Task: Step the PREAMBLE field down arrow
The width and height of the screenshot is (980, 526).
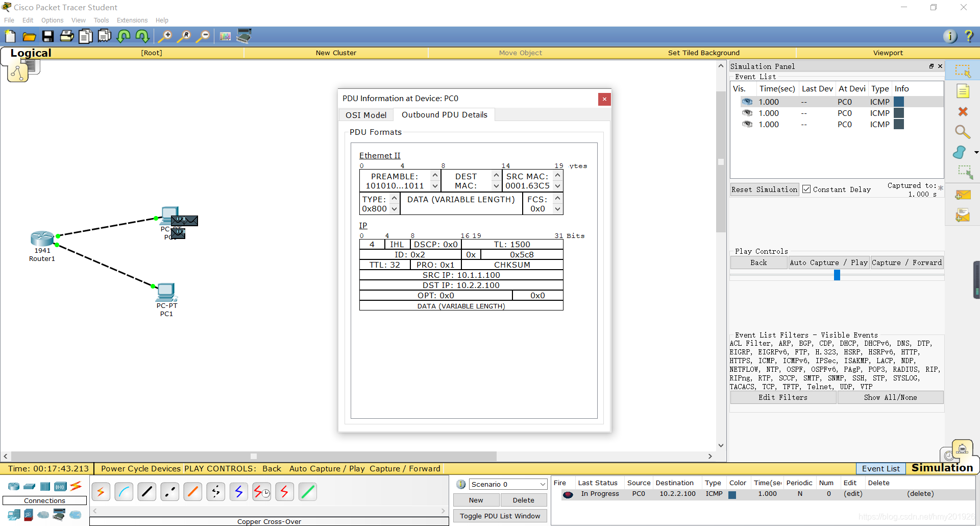Action: pos(435,186)
